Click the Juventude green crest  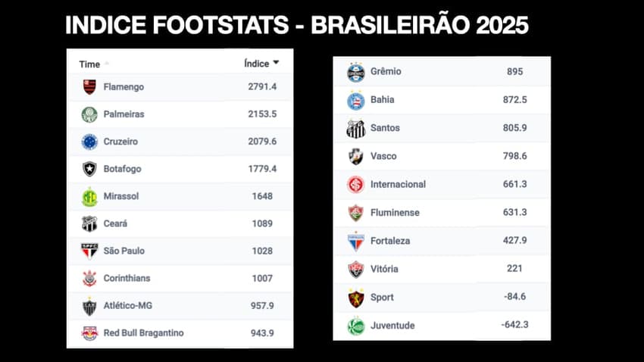[x=355, y=326]
